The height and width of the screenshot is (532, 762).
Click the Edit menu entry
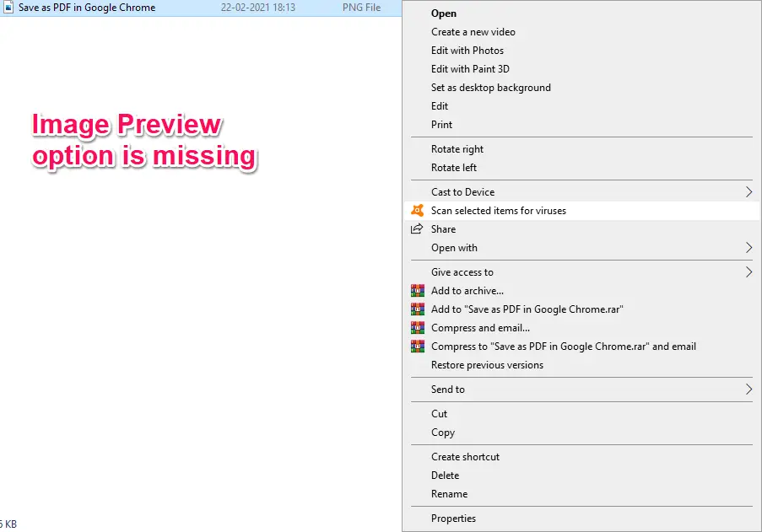click(x=581, y=106)
